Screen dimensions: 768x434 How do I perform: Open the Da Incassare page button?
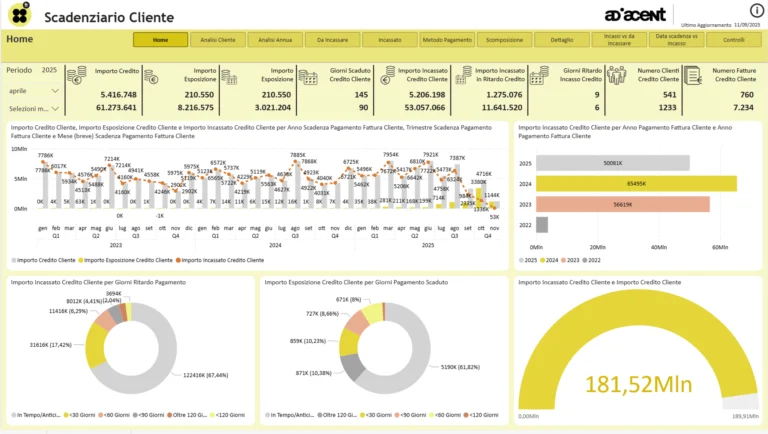pyautogui.click(x=332, y=40)
